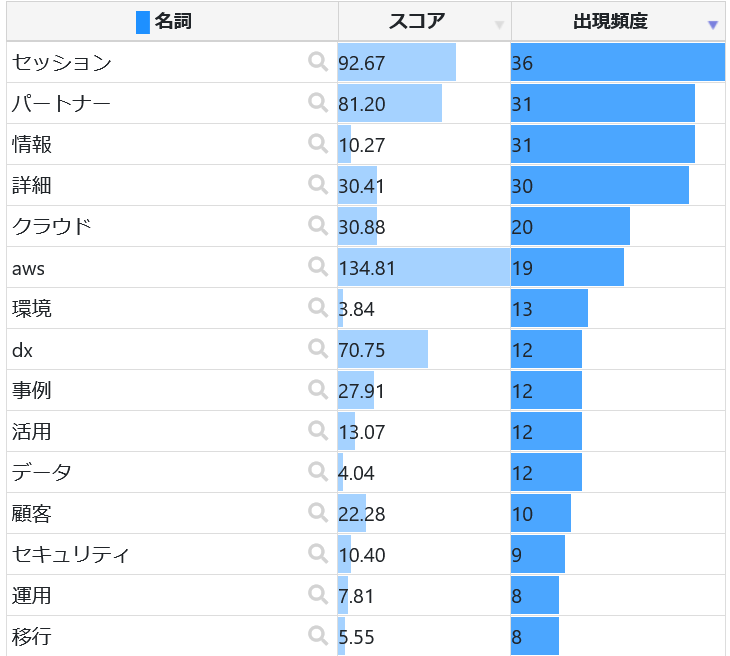
Task: Click the magnifier icon beside データ
Action: pyautogui.click(x=318, y=472)
